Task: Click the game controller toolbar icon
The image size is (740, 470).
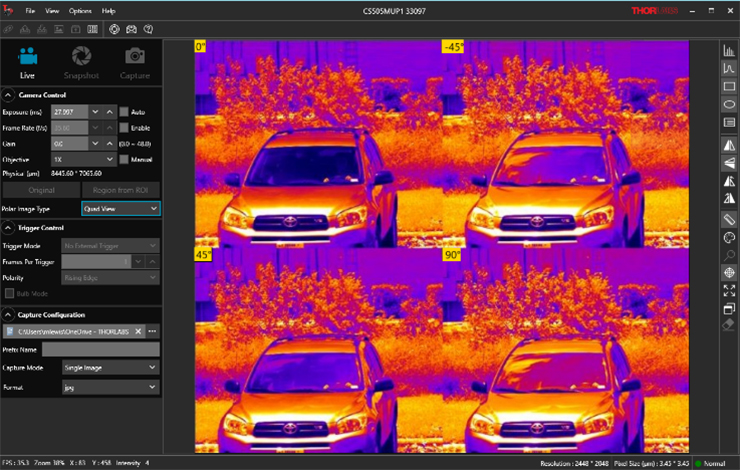Action: 131,29
